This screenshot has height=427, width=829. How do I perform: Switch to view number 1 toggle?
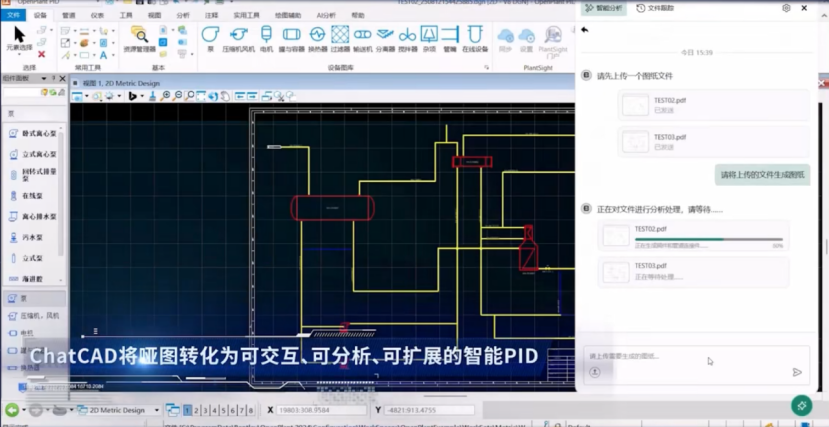tap(187, 410)
